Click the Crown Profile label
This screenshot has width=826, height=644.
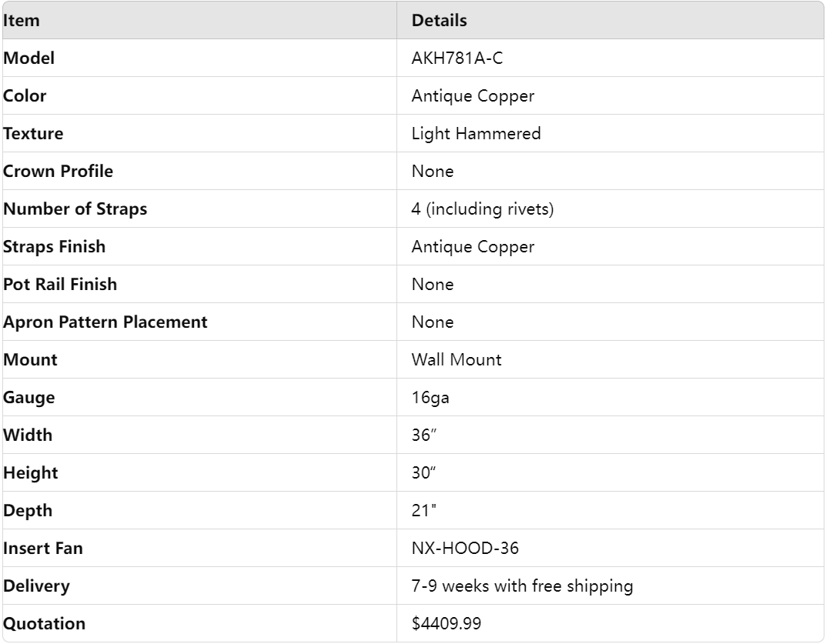tap(58, 172)
